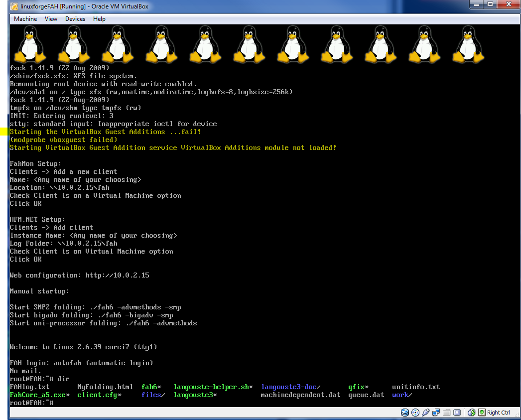Image resolution: width=521 pixels, height=420 pixels.
Task: Click the fah6* executable name
Action: 151,387
